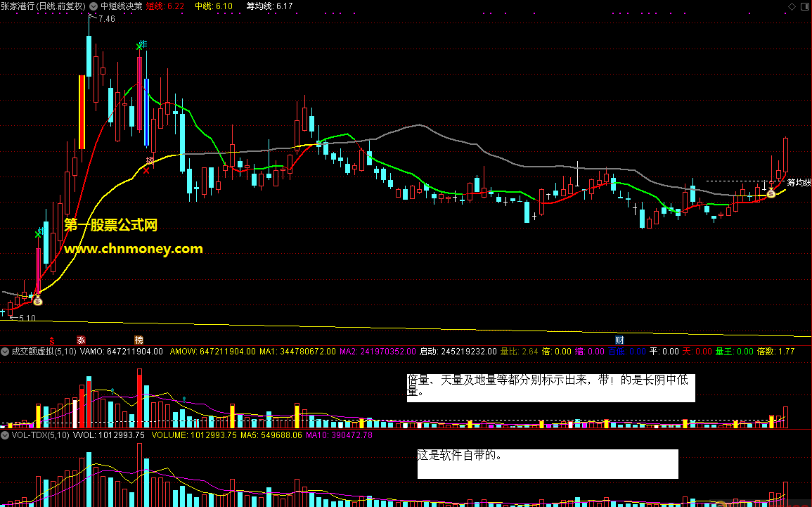The height and width of the screenshot is (507, 812).
Task: Click the 5.10 low price label
Action: (x=27, y=318)
